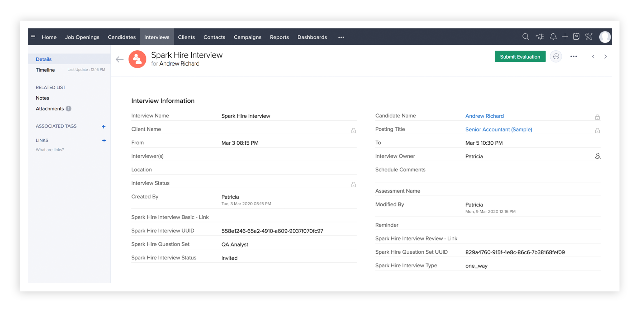The image size is (644, 317).
Task: Open Andrew Richard candidate link
Action: pyautogui.click(x=484, y=116)
